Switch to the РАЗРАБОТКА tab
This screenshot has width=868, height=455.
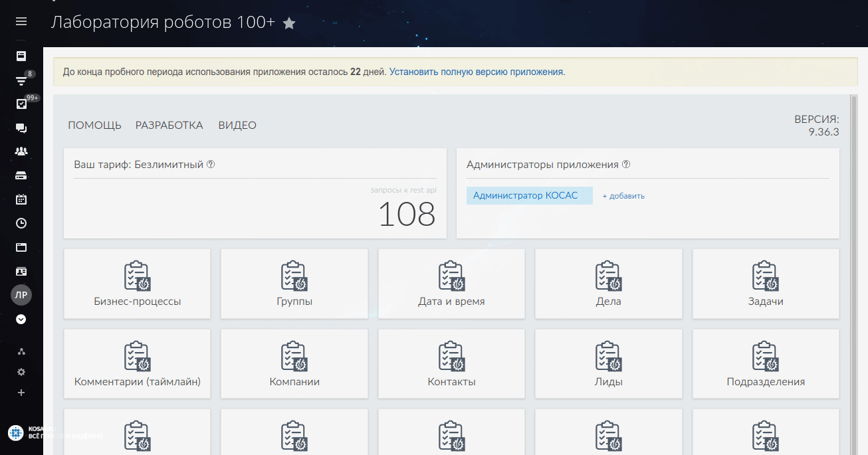169,126
